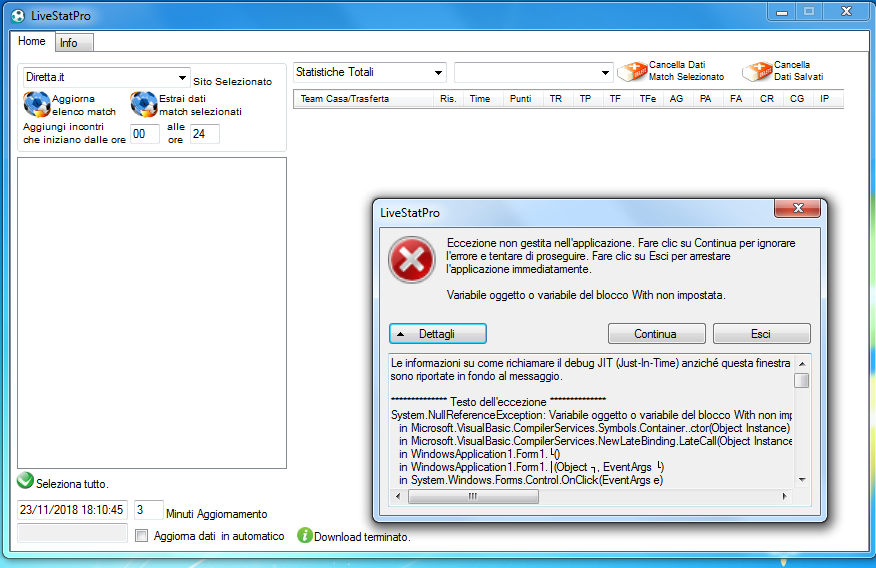Collapse details with the Dettagli button

[x=437, y=334]
